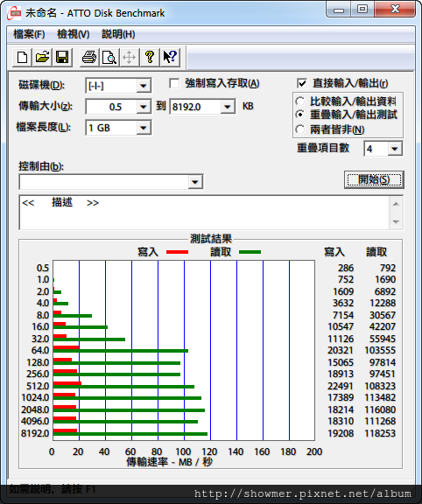Click the write value 286
Image resolution: width=422 pixels, height=504 pixels.
pos(346,268)
